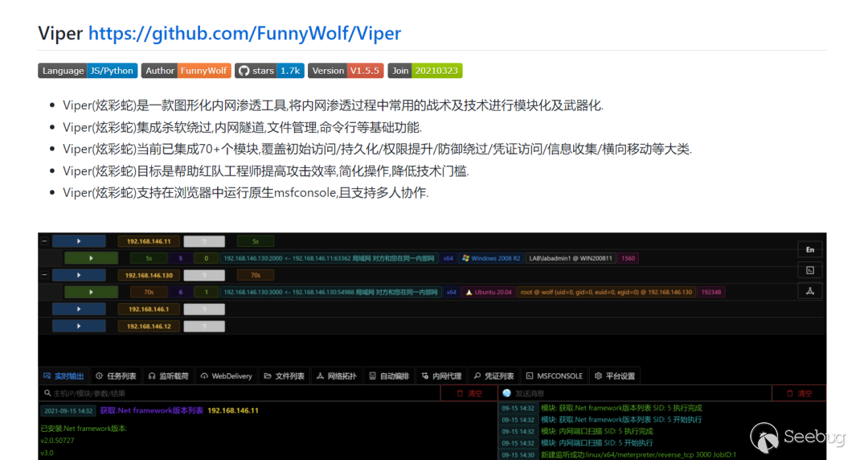Switch to the 平台设置 tab
The image size is (868, 460).
tap(614, 376)
